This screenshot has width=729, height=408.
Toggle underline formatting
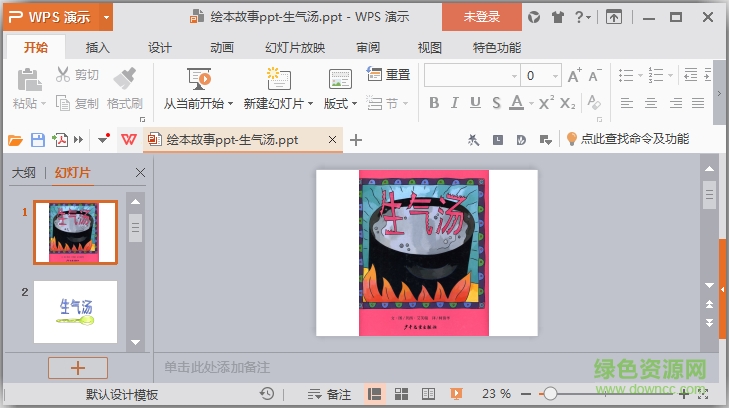(475, 103)
